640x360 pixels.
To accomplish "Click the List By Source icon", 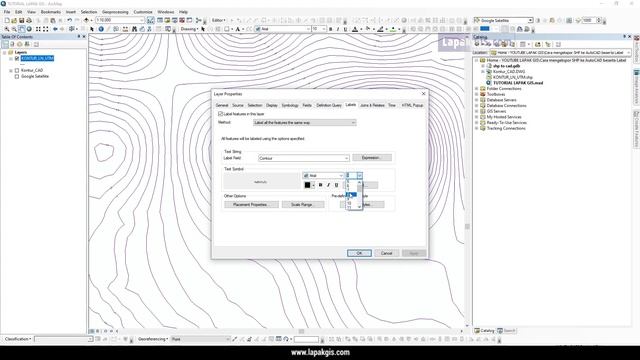I will tap(12, 44).
